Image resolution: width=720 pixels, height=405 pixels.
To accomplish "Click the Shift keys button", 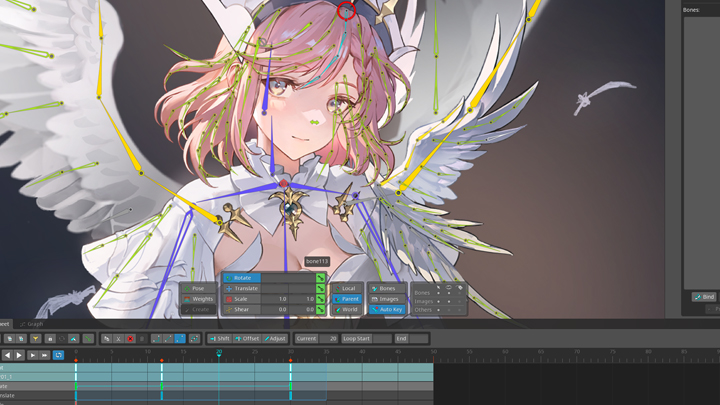I will pos(219,339).
